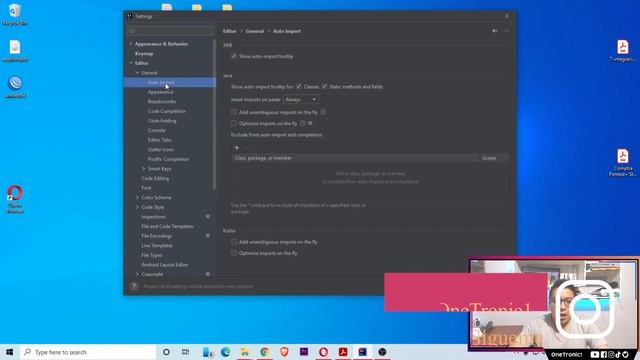Viewport: 640px width, 360px height.
Task: Expand the Code Style node
Action: coord(138,207)
